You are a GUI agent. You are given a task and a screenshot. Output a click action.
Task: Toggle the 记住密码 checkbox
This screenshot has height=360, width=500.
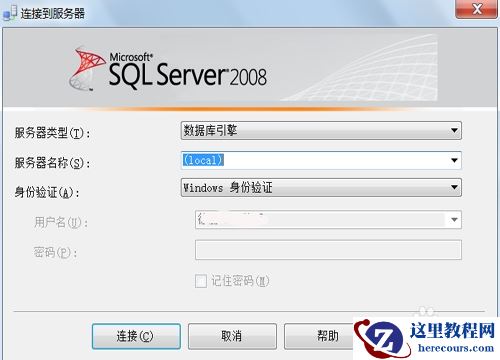tap(201, 281)
